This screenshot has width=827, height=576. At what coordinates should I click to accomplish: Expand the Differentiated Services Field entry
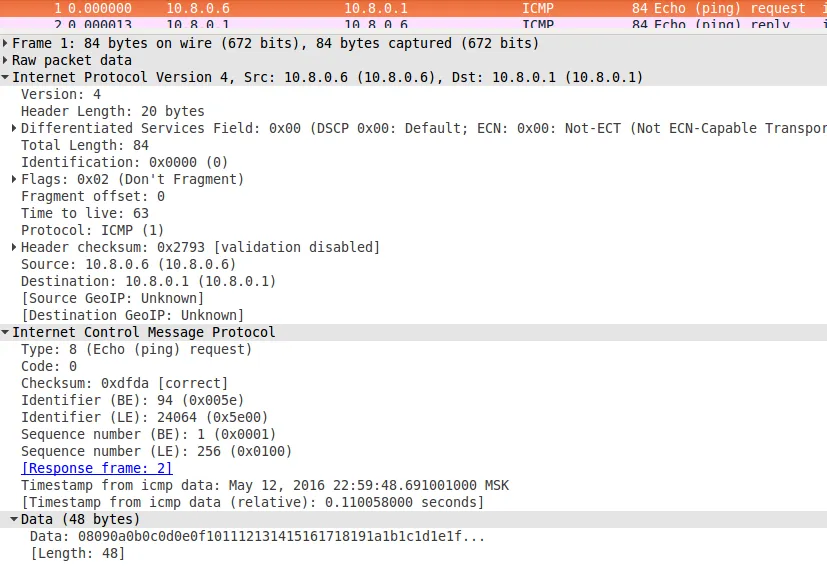15,128
